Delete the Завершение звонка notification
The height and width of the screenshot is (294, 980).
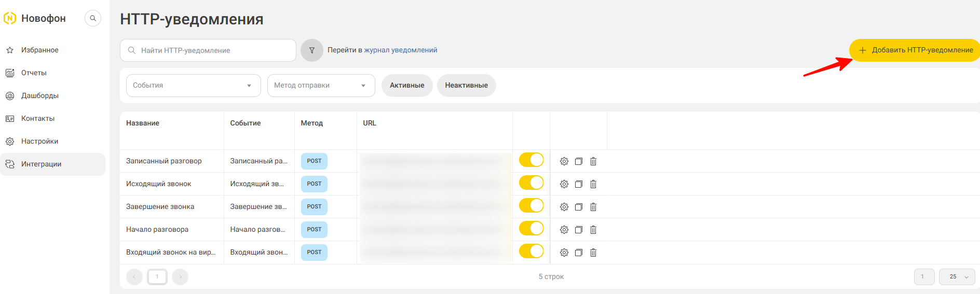pos(593,207)
